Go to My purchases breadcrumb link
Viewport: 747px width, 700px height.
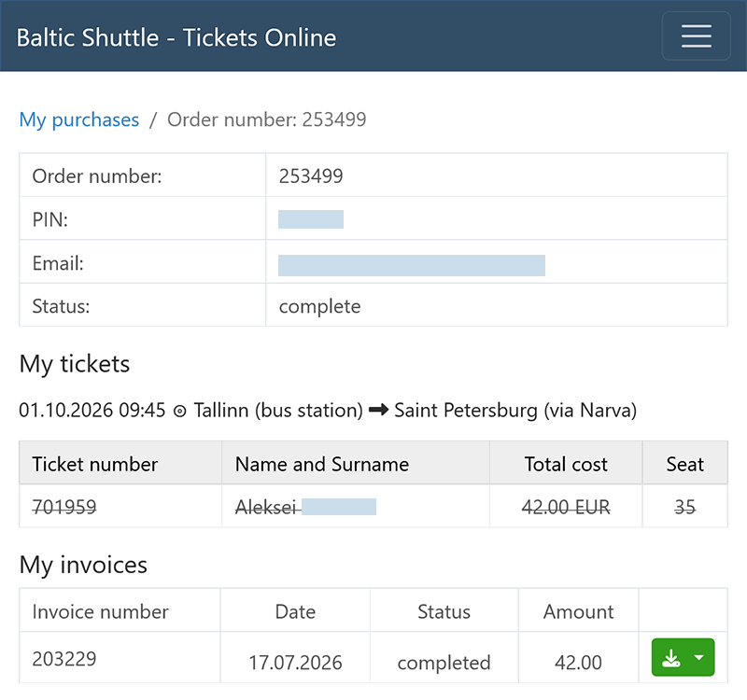point(79,119)
